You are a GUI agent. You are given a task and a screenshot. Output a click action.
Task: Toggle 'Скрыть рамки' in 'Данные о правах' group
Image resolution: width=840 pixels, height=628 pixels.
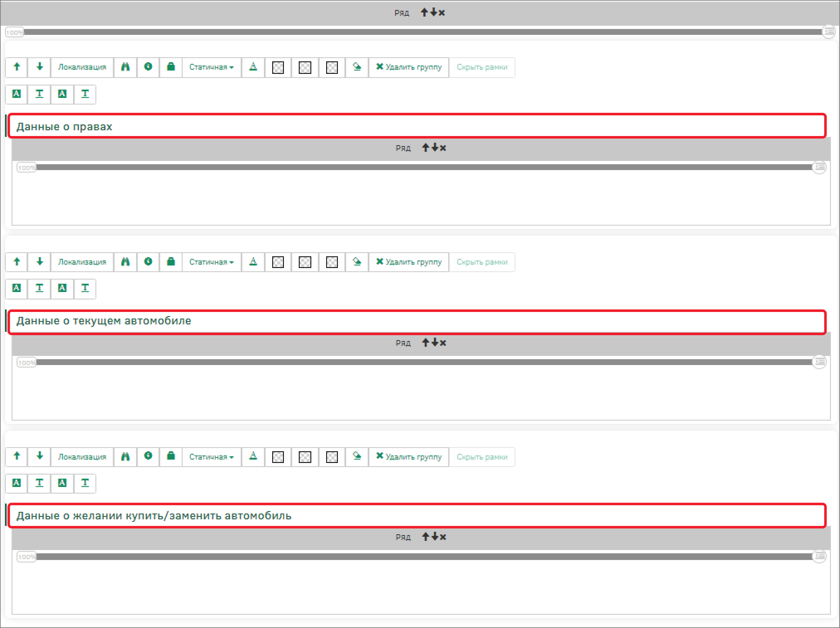pos(482,67)
